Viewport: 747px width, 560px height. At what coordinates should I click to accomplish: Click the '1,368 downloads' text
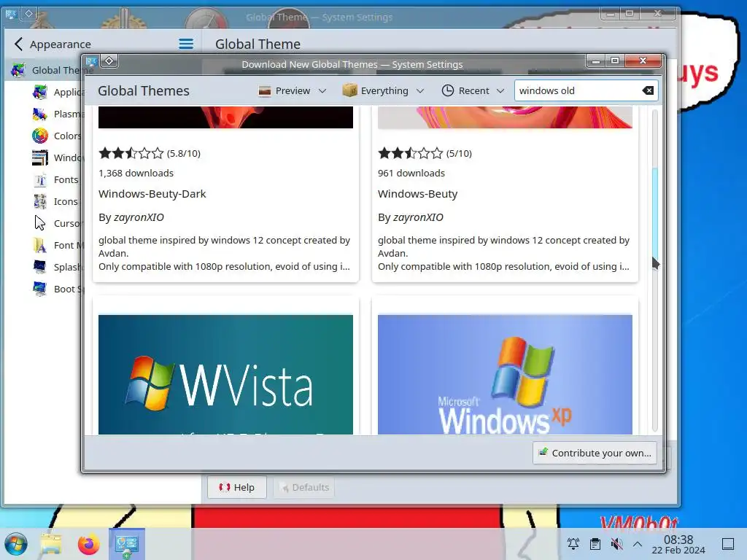pyautogui.click(x=136, y=174)
